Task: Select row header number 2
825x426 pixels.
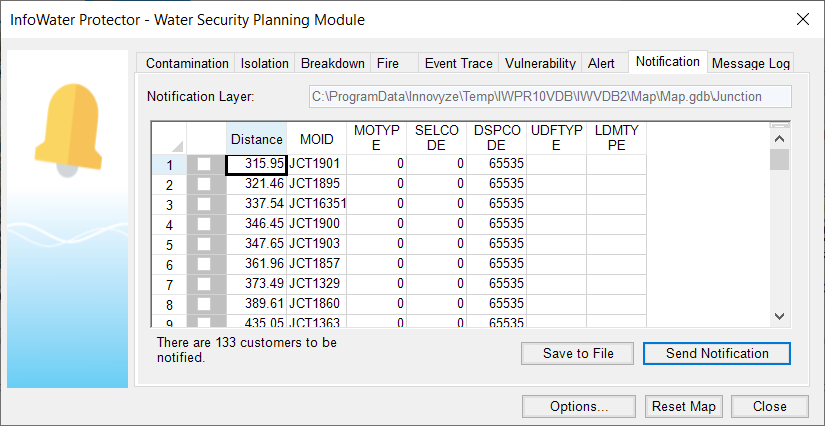Action: [169, 185]
